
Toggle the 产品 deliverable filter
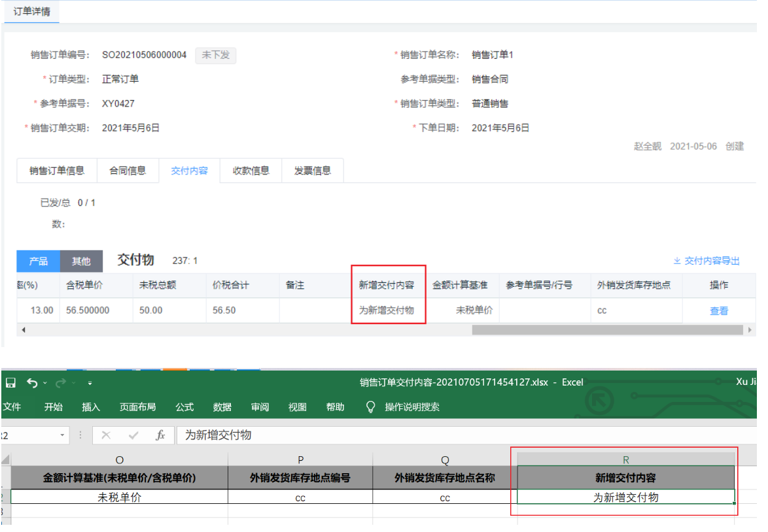38,261
